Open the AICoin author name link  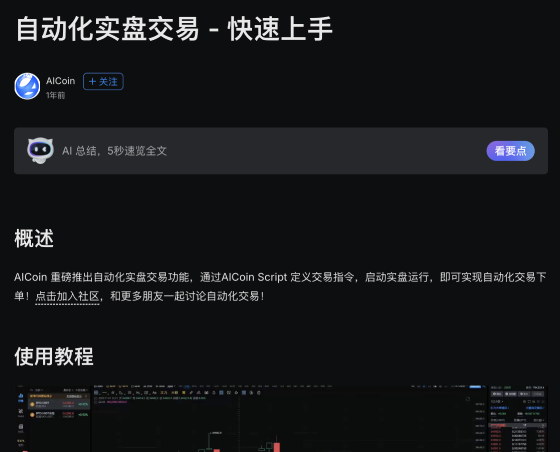(x=60, y=81)
